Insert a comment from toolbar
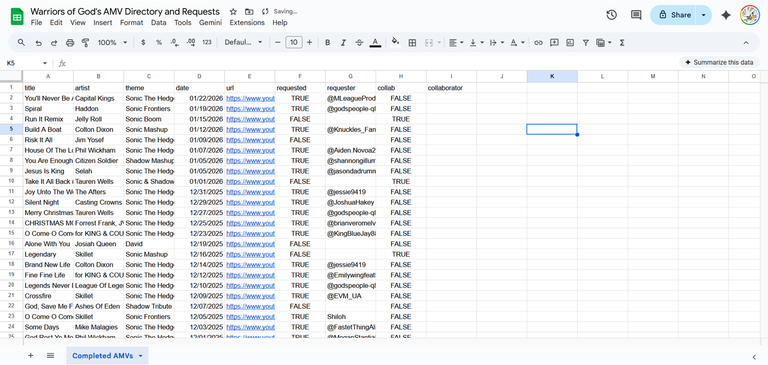Image resolution: width=768 pixels, height=365 pixels. tap(554, 43)
